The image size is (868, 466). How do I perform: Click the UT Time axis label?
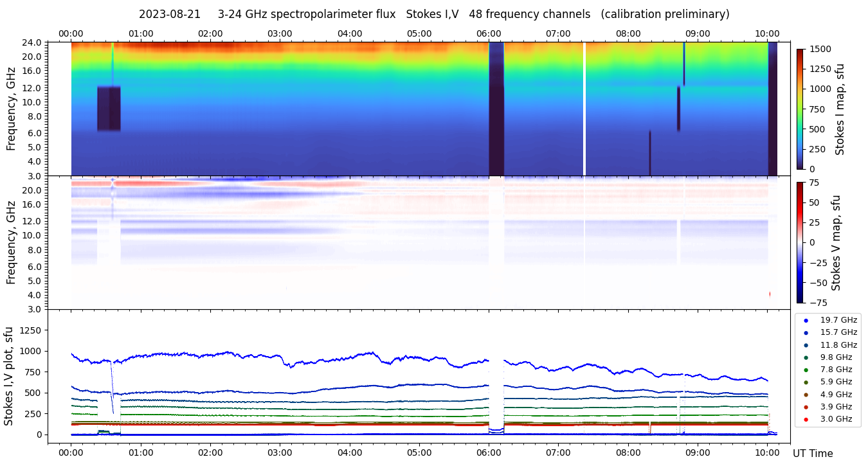pyautogui.click(x=813, y=454)
